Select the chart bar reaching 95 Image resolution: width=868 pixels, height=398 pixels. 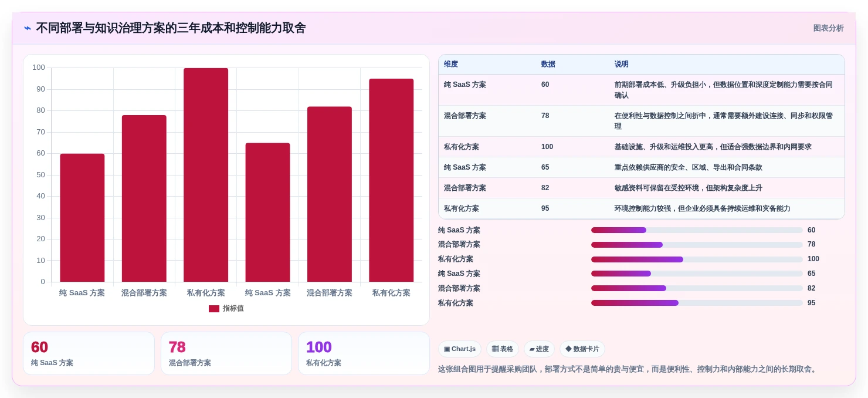click(x=391, y=180)
